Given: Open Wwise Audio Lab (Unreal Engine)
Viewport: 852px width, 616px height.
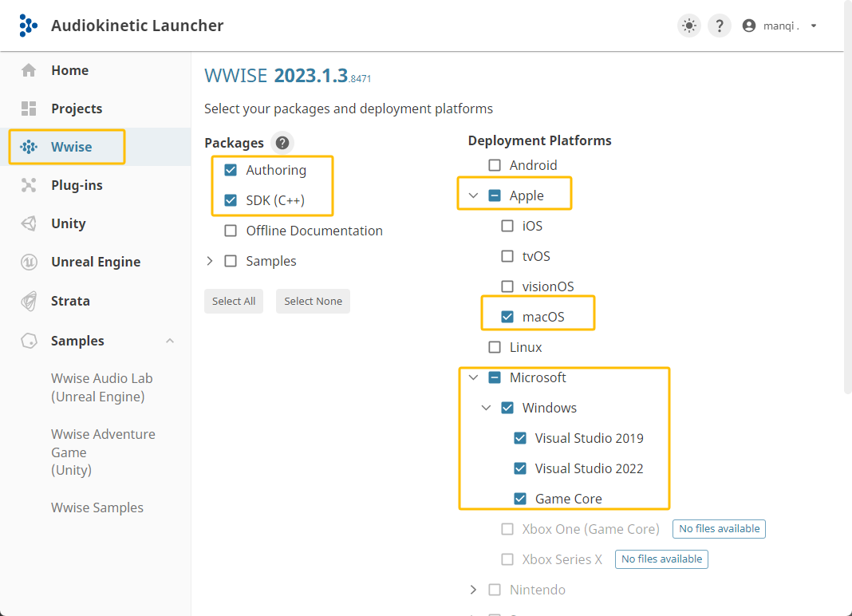Looking at the screenshot, I should coord(101,387).
